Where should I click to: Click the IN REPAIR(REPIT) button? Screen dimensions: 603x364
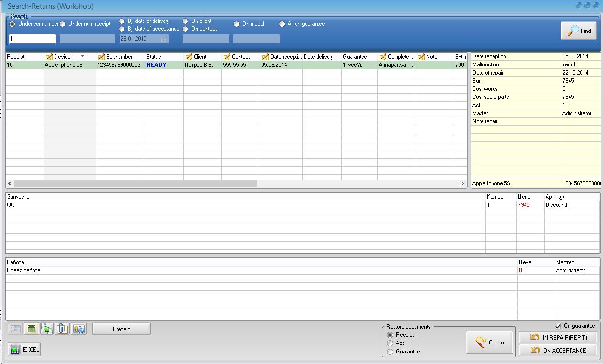[x=558, y=337]
